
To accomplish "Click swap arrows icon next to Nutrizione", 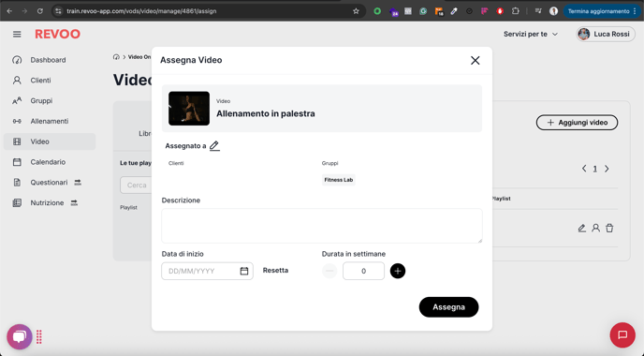I will click(74, 202).
